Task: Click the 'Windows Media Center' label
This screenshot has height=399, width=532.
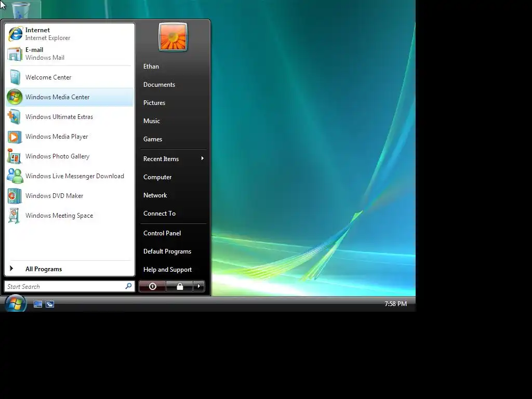Action: (x=57, y=97)
